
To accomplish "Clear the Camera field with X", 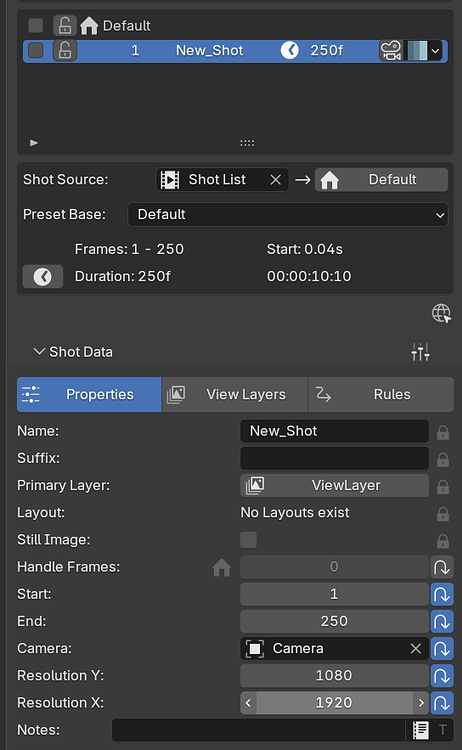I will click(416, 649).
